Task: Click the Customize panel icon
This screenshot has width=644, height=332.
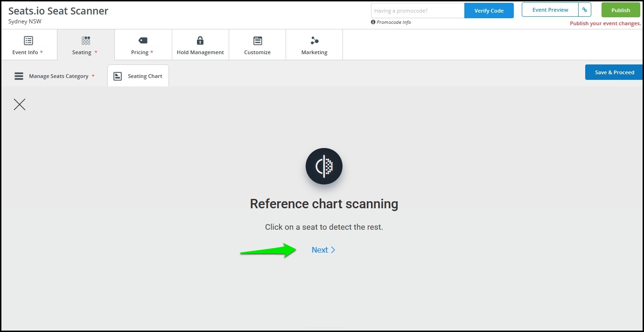Action: click(258, 41)
